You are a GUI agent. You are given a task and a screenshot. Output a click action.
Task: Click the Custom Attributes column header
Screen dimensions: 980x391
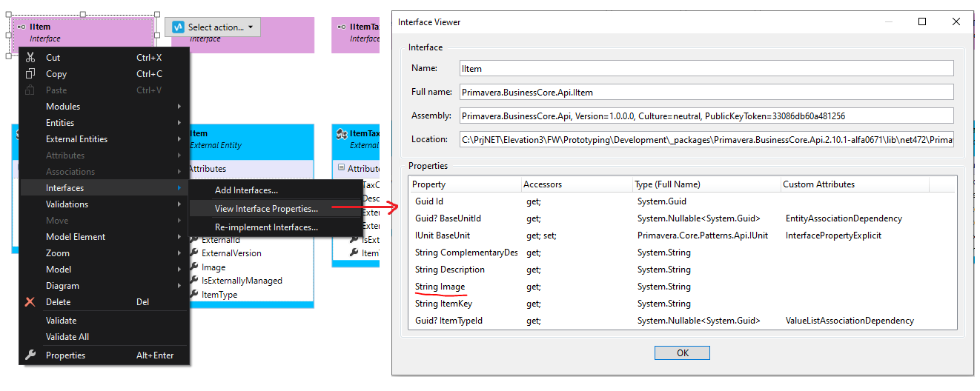pos(855,184)
